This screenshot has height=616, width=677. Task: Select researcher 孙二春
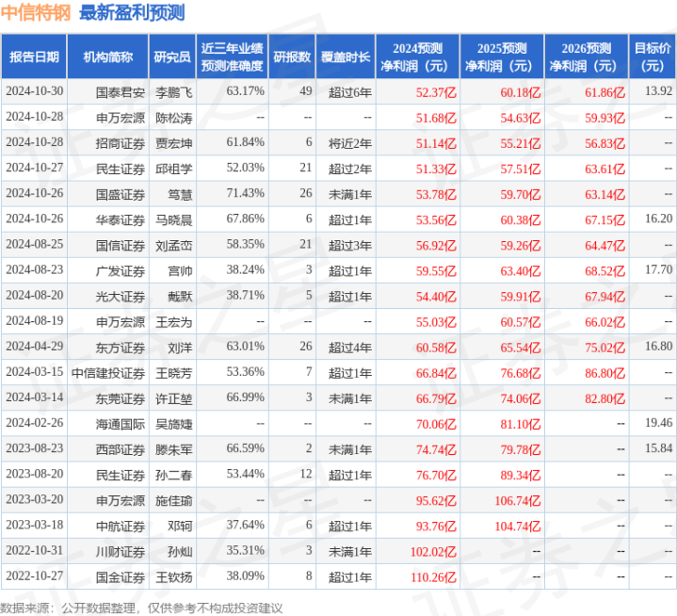[x=174, y=475]
